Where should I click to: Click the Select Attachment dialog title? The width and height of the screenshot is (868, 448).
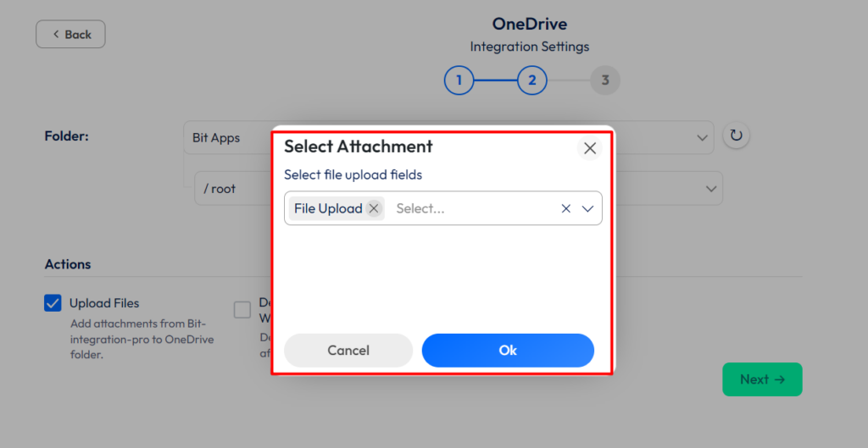pos(359,147)
